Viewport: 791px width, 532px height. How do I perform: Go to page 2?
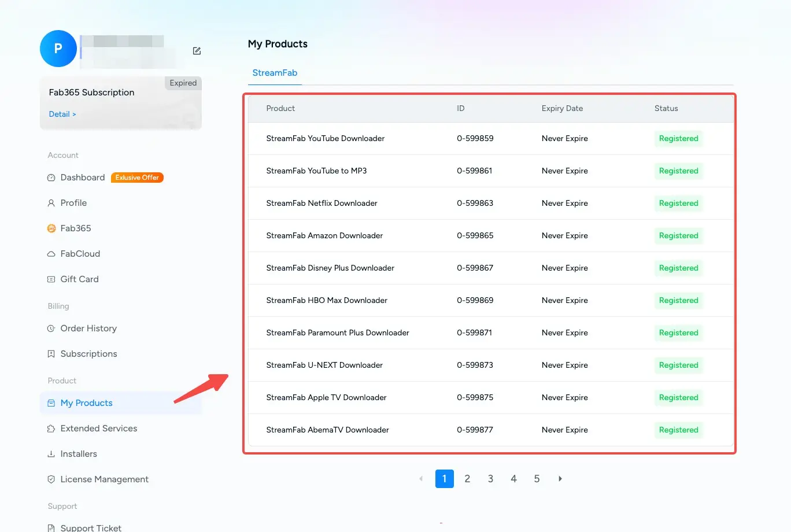click(467, 479)
